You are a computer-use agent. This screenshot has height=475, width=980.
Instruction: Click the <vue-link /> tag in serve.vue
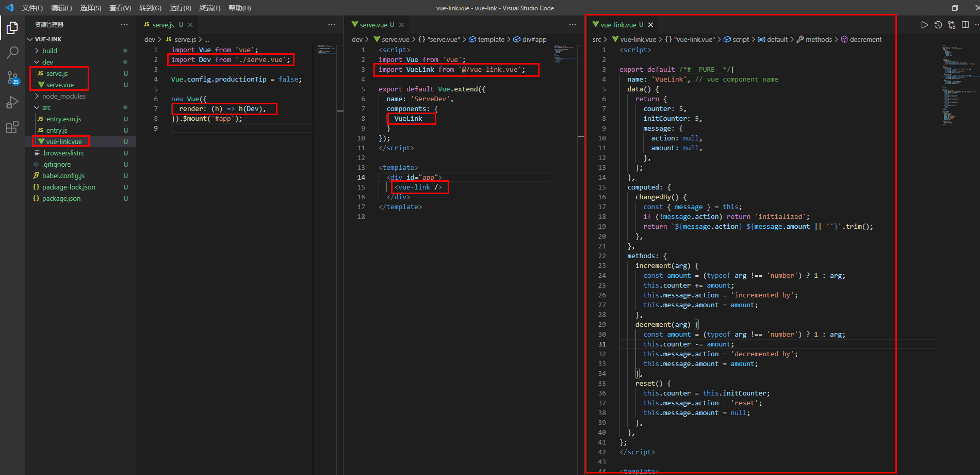418,187
